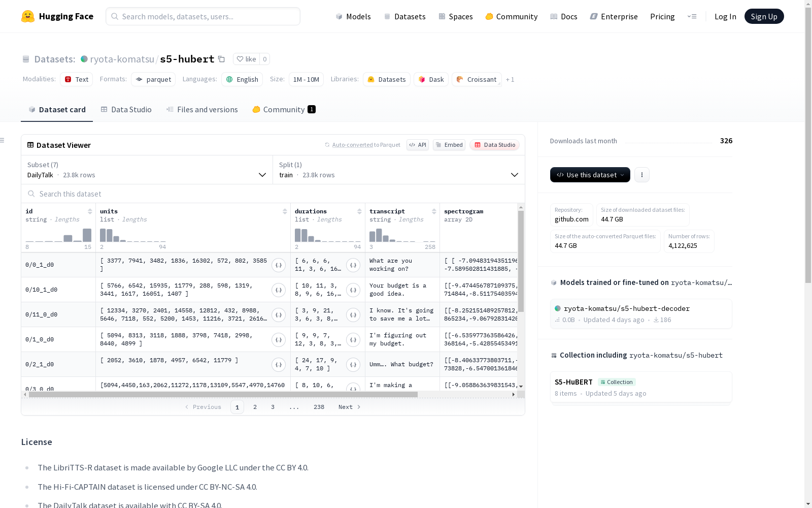Expand units cell in row 0/2_1_d0
The image size is (812, 508).
[x=279, y=365]
